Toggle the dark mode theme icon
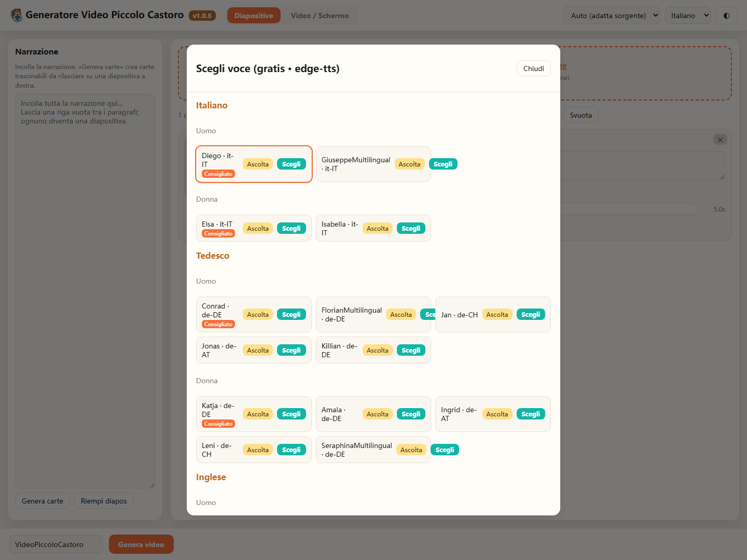Screen dimensions: 747x560 [726, 16]
